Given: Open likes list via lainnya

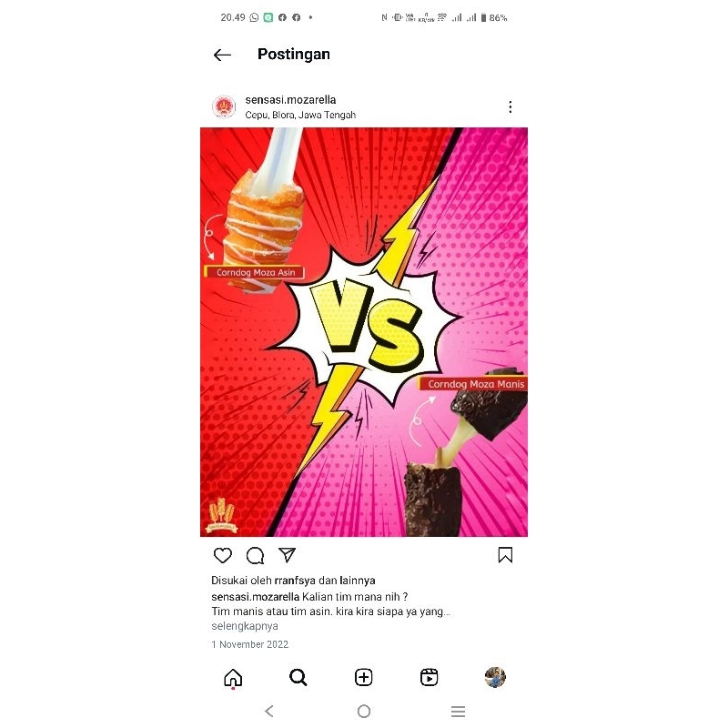Looking at the screenshot, I should pyautogui.click(x=357, y=581).
